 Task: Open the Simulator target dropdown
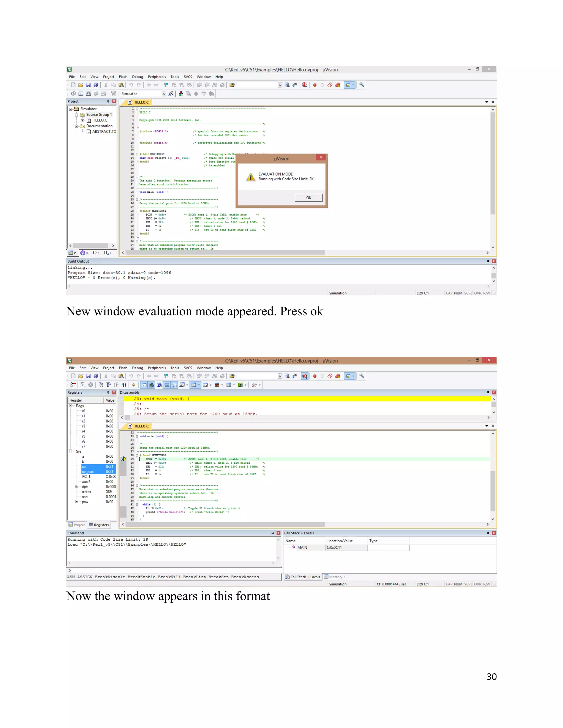[164, 94]
